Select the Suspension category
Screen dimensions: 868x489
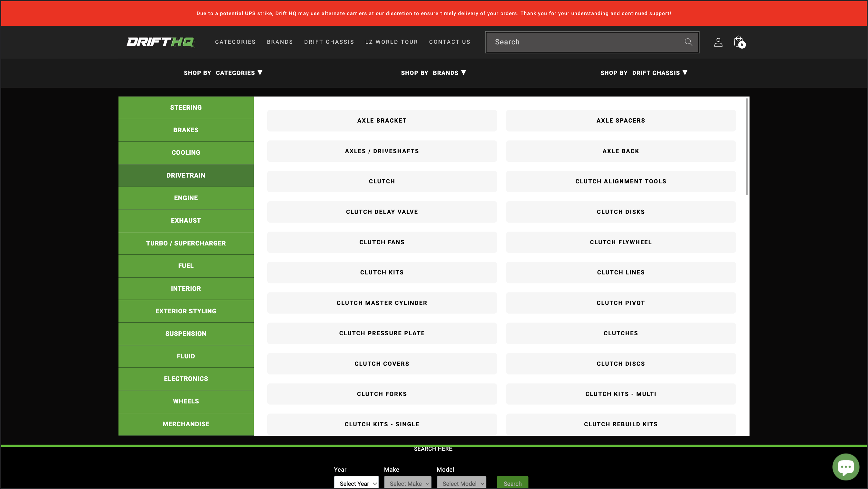(x=186, y=333)
